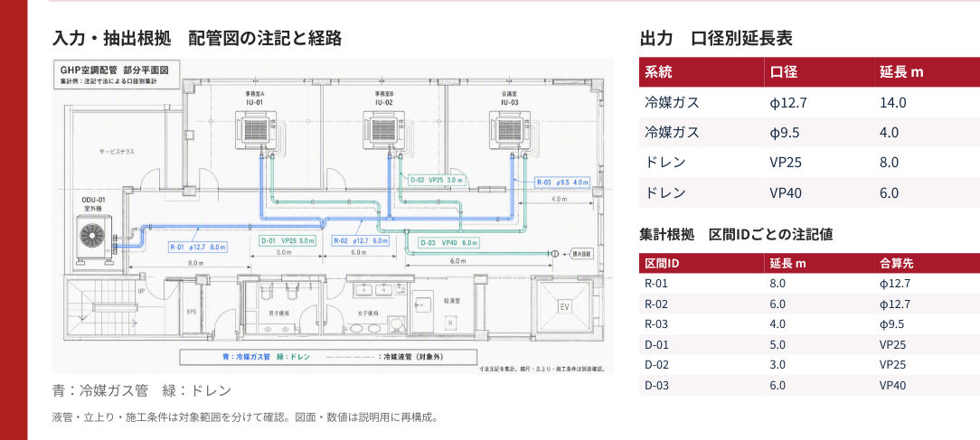Viewport: 980px width, 440px height.
Task: Click the R-03 row ID cell
Action: [x=656, y=323]
